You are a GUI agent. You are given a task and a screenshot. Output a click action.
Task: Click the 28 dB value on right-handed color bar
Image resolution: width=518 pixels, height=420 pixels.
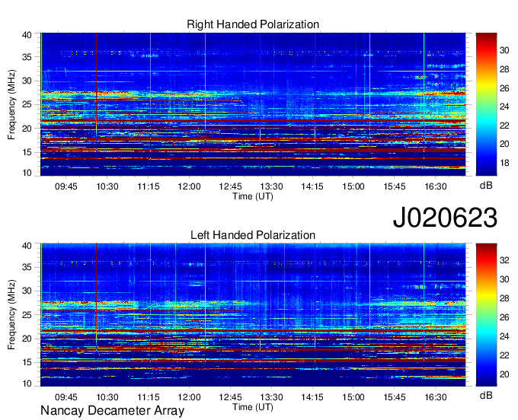click(504, 69)
